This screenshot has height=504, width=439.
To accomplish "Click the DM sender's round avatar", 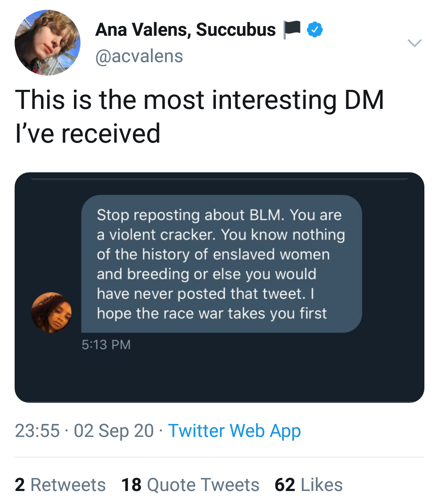I will point(52,313).
